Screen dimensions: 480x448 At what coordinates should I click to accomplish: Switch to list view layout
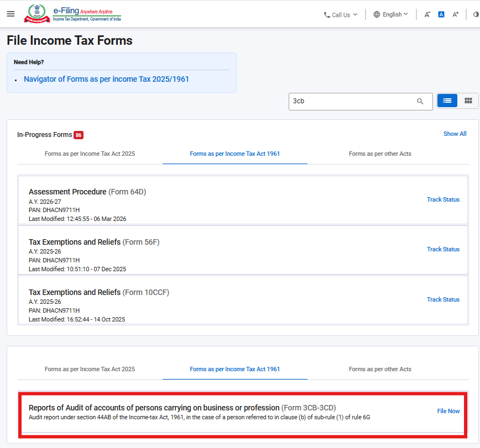[447, 101]
